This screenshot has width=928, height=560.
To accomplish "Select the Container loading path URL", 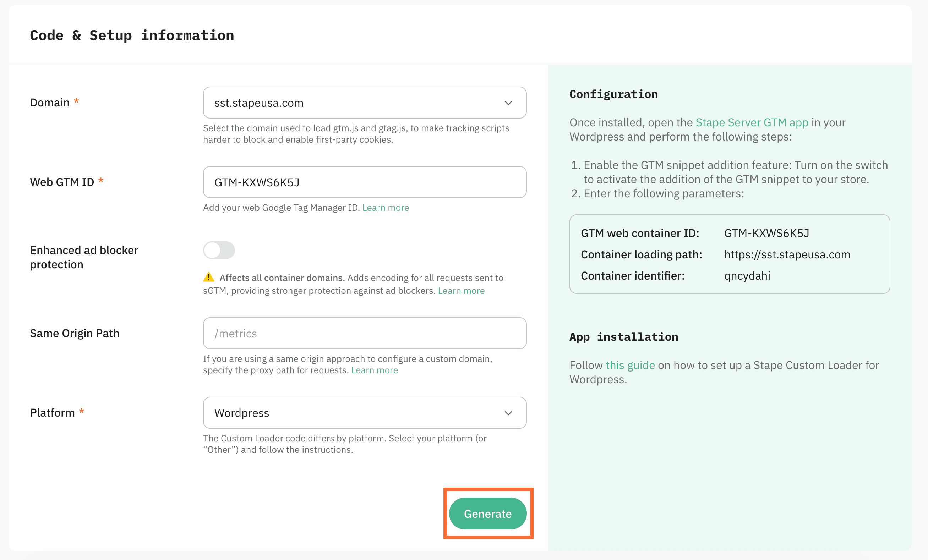I will click(x=787, y=254).
